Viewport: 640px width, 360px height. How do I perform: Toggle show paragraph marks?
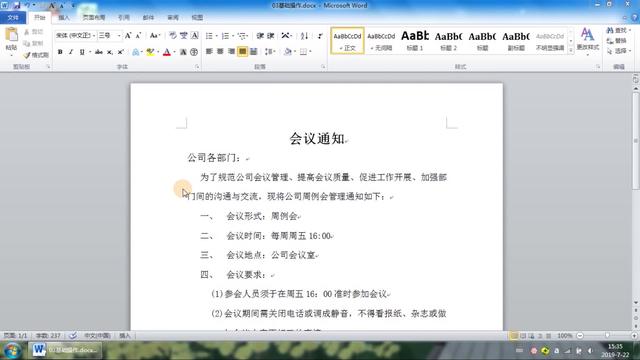pos(320,36)
